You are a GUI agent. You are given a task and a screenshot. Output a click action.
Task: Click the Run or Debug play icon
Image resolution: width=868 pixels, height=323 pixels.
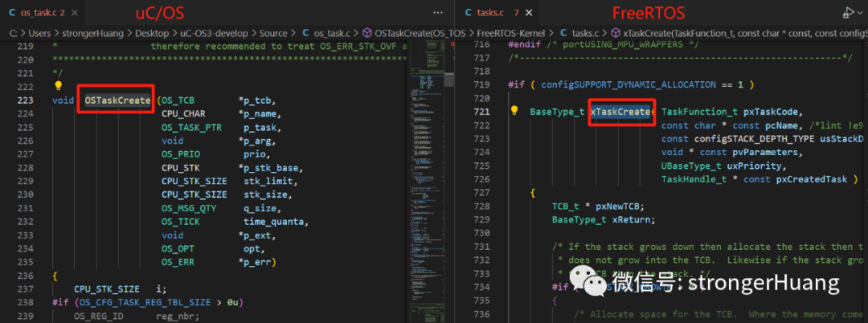click(847, 12)
